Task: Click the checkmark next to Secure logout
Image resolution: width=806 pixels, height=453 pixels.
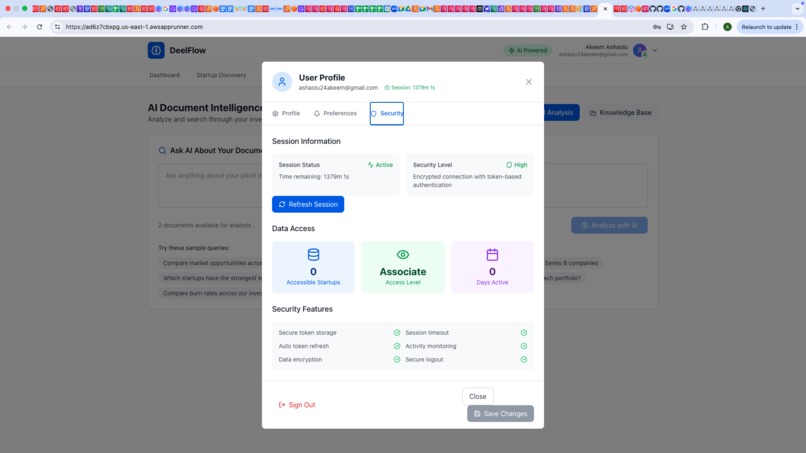Action: click(x=523, y=359)
